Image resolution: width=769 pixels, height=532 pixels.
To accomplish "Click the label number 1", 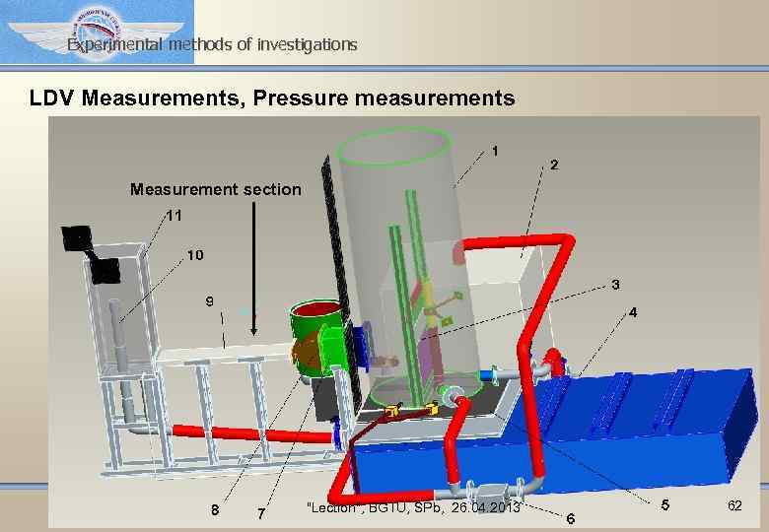I will click(495, 151).
